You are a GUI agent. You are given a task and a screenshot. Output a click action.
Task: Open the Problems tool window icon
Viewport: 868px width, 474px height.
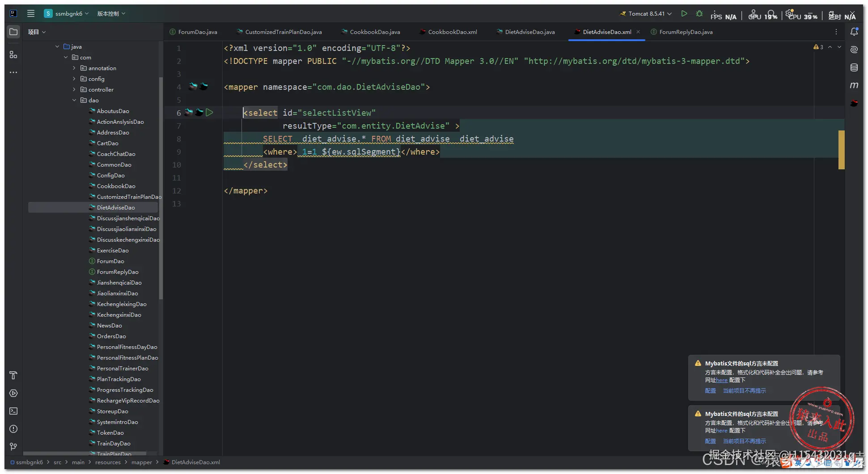[13, 429]
